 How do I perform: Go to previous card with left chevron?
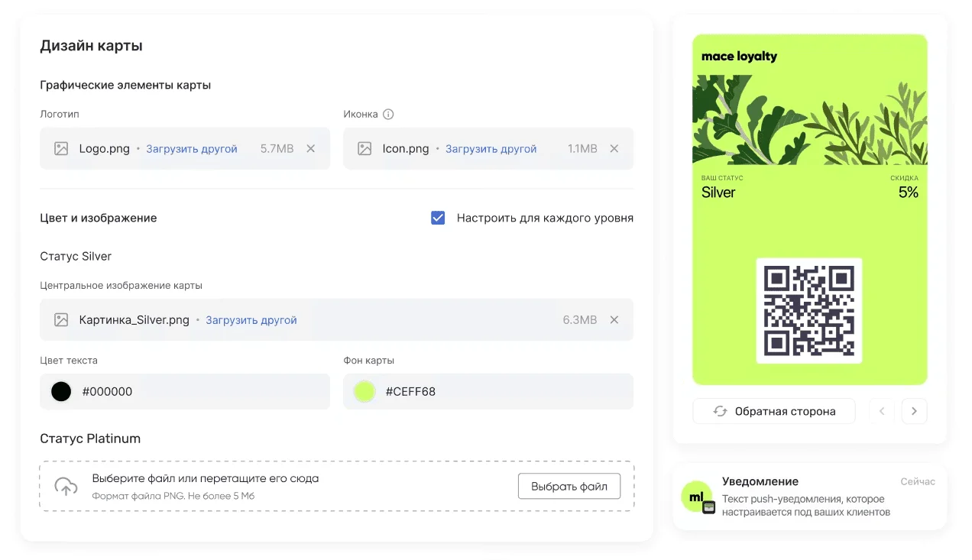pos(882,411)
